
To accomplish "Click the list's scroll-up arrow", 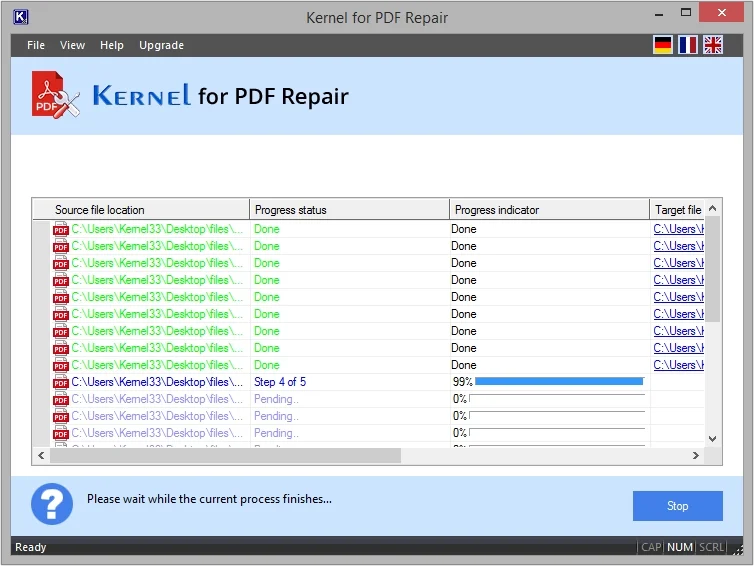I will point(713,208).
